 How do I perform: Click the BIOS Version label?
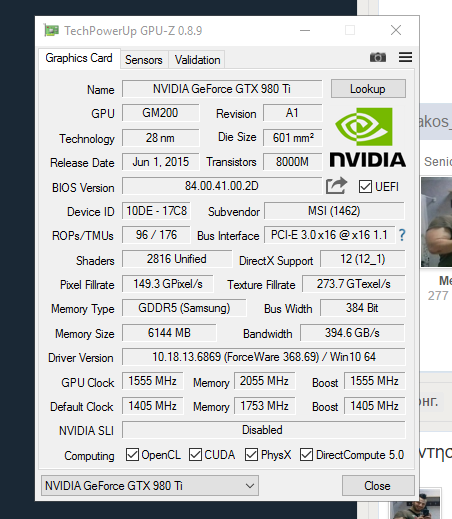pos(83,188)
